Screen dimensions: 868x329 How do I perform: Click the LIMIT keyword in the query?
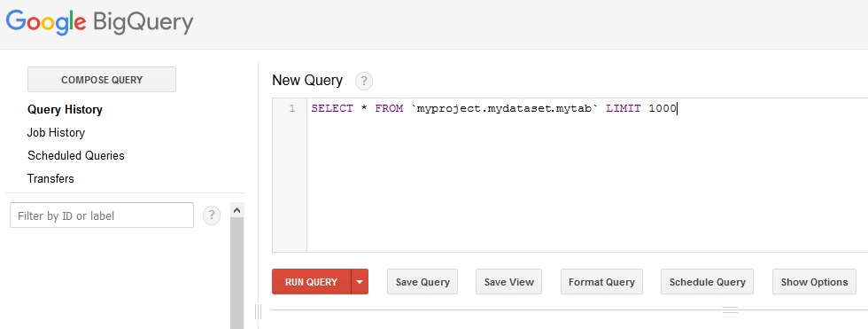pyautogui.click(x=624, y=108)
